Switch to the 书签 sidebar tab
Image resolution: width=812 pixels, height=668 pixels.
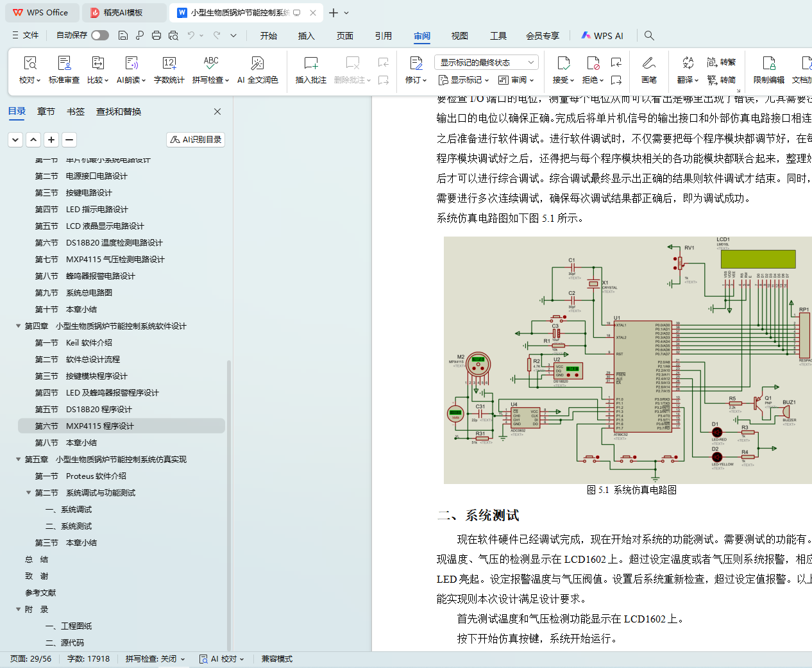pos(76,112)
